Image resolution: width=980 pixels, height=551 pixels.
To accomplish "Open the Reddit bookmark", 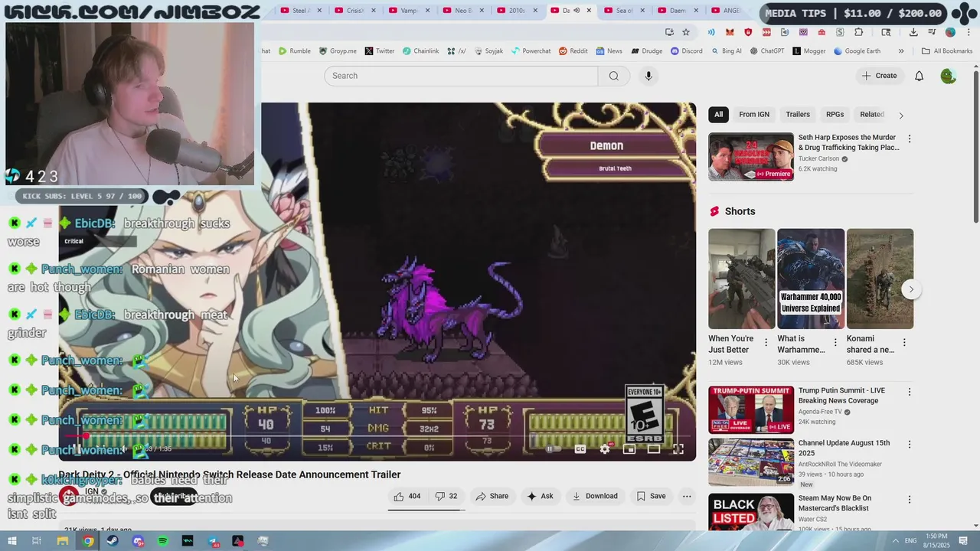I will [x=573, y=51].
